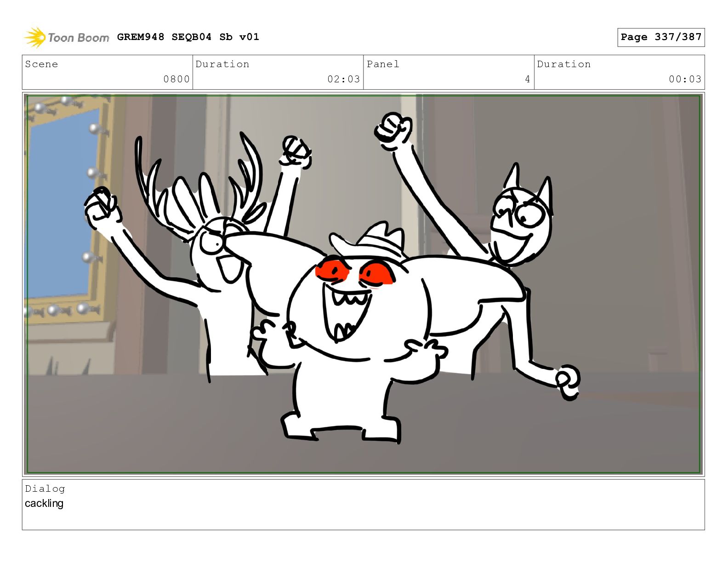This screenshot has width=728, height=563.
Task: Click the Dialog label
Action: pos(45,488)
